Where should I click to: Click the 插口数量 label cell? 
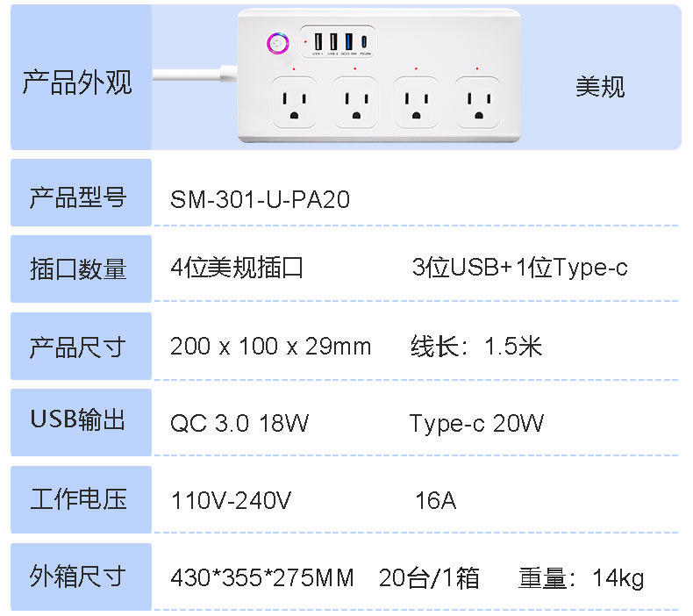click(79, 269)
